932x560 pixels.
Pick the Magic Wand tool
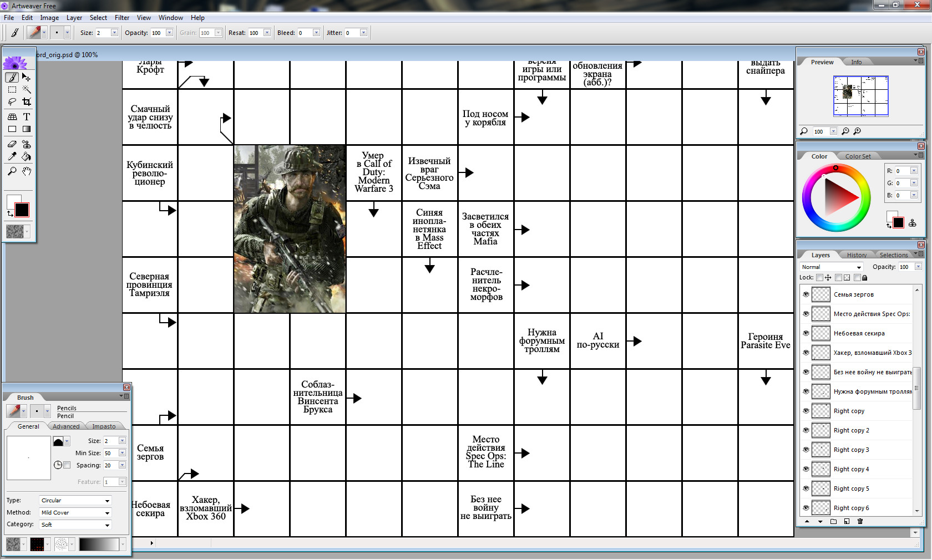click(x=26, y=89)
